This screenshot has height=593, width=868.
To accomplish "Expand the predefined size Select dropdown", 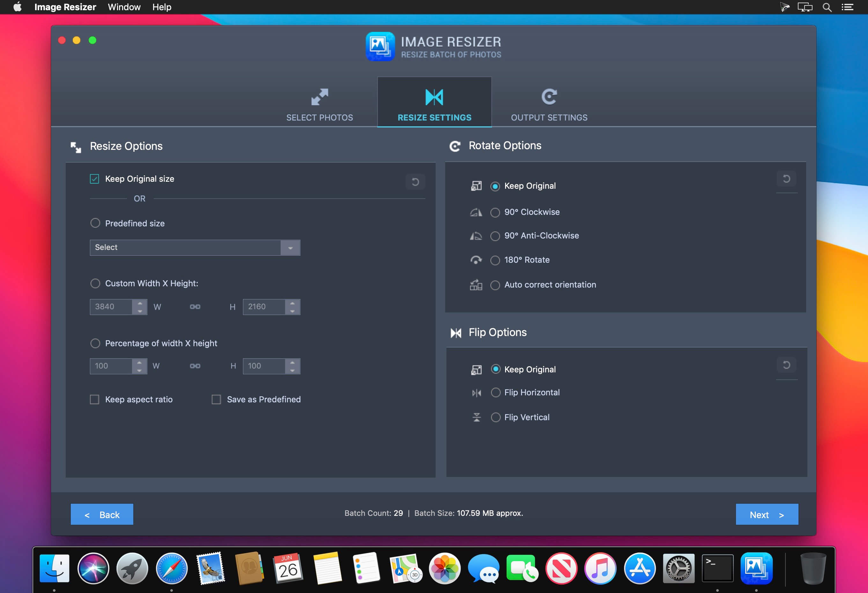I will point(195,248).
